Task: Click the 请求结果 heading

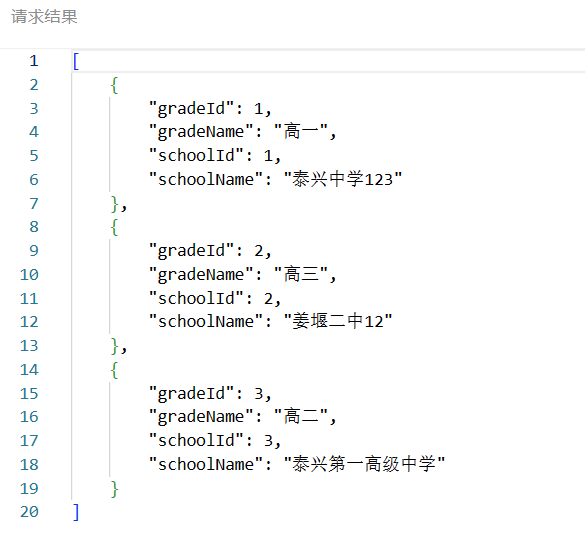Action: click(44, 17)
